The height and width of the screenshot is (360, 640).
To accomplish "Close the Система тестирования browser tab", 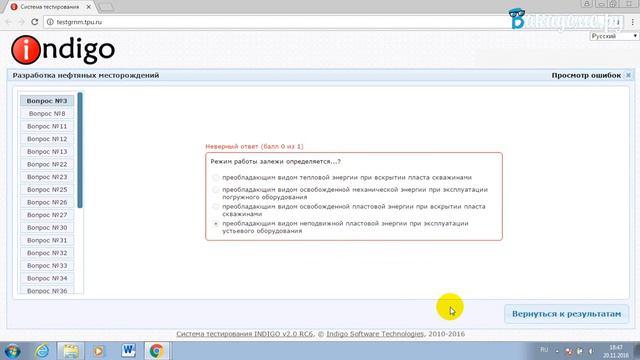I will 89,7.
